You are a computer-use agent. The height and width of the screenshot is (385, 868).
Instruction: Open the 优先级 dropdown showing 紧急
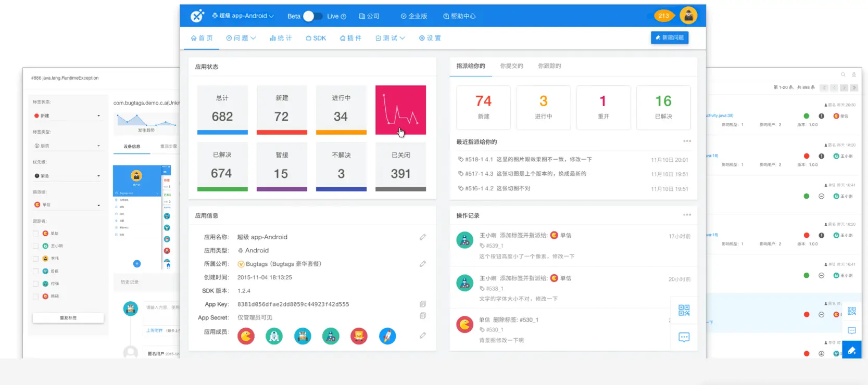(67, 176)
